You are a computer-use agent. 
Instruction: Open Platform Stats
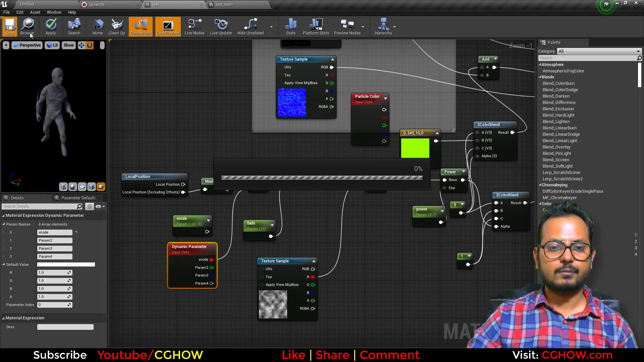pos(315,26)
